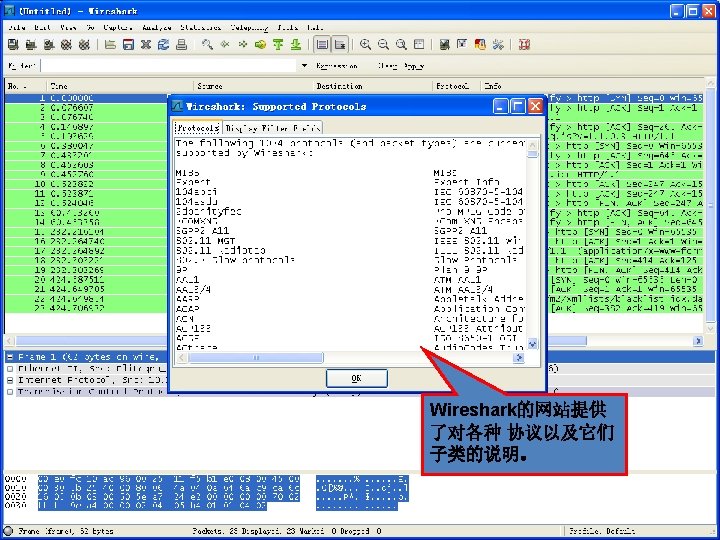This screenshot has width=720, height=540.
Task: Open the Capture menu
Action: [118, 28]
